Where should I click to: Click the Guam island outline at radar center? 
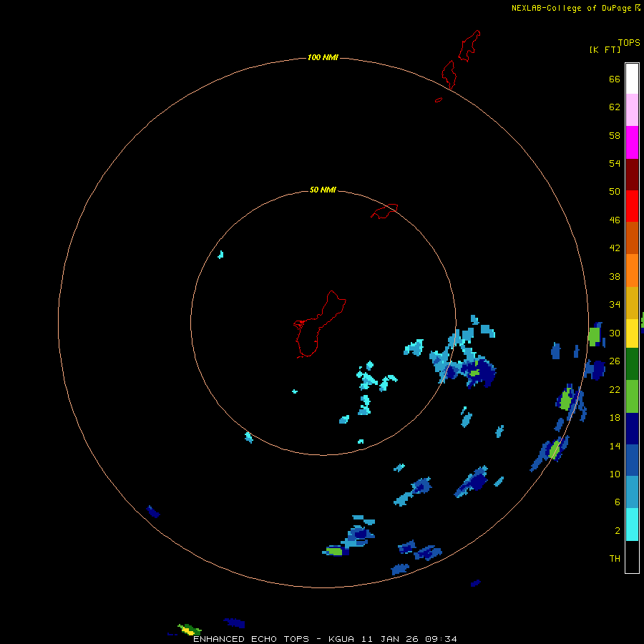tap(320, 324)
